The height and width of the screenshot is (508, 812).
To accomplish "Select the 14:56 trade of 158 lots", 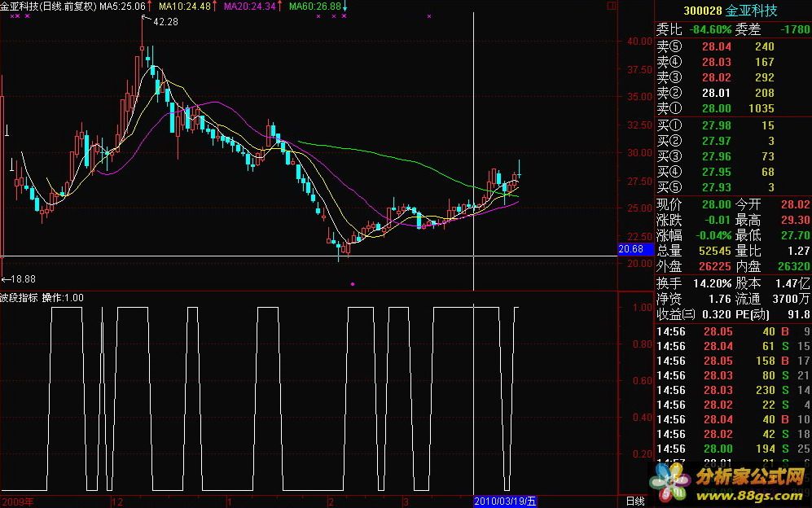I will [x=733, y=361].
